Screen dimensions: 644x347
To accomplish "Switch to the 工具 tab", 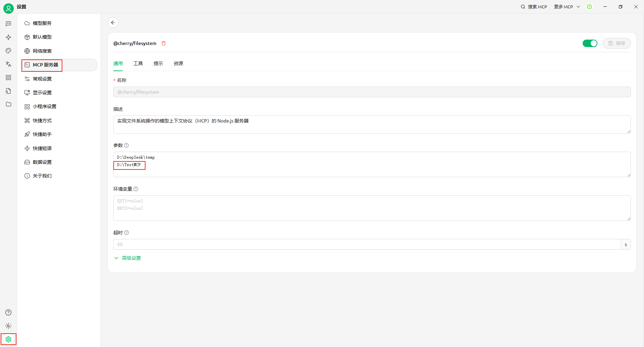I will point(138,63).
